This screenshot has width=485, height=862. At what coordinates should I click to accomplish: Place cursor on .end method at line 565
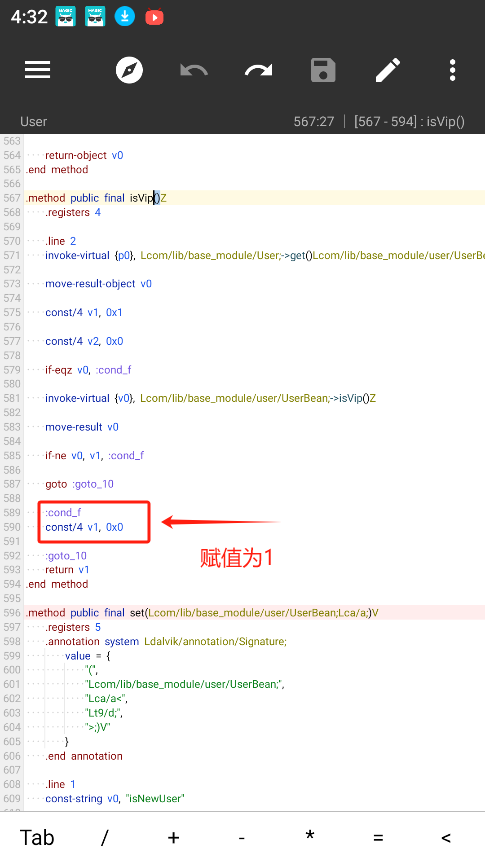[57, 169]
